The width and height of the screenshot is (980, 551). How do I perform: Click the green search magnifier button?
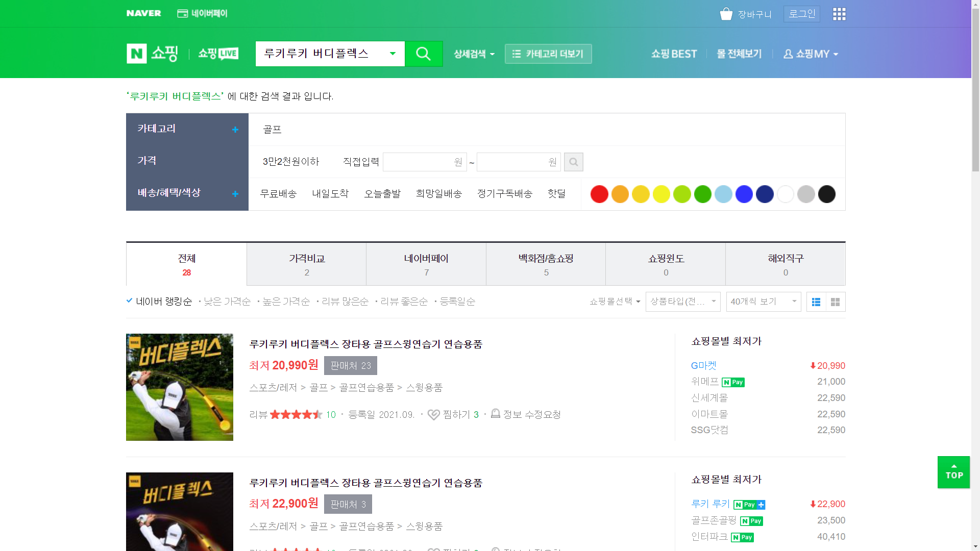pyautogui.click(x=424, y=54)
